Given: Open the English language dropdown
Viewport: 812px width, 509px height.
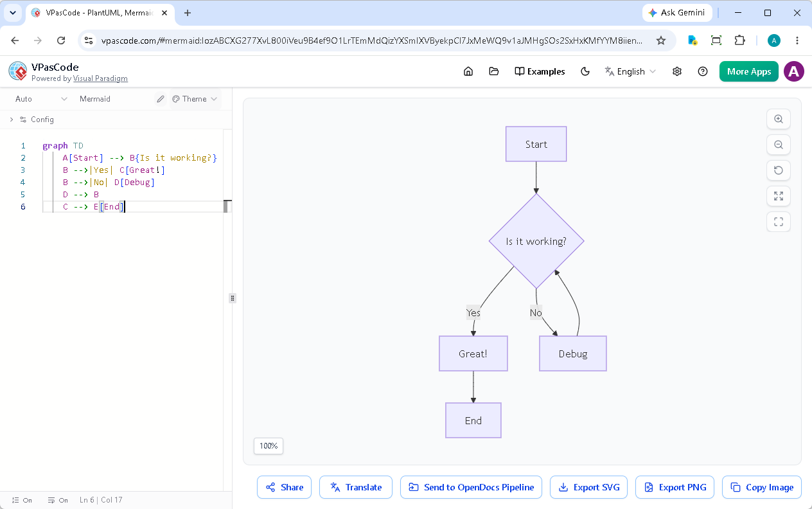Looking at the screenshot, I should pyautogui.click(x=630, y=71).
